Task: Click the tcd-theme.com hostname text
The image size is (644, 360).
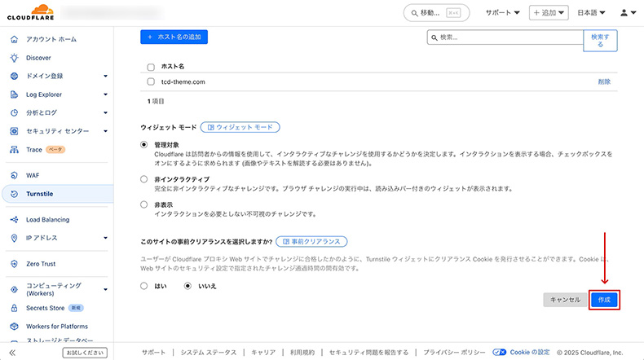Action: click(183, 81)
